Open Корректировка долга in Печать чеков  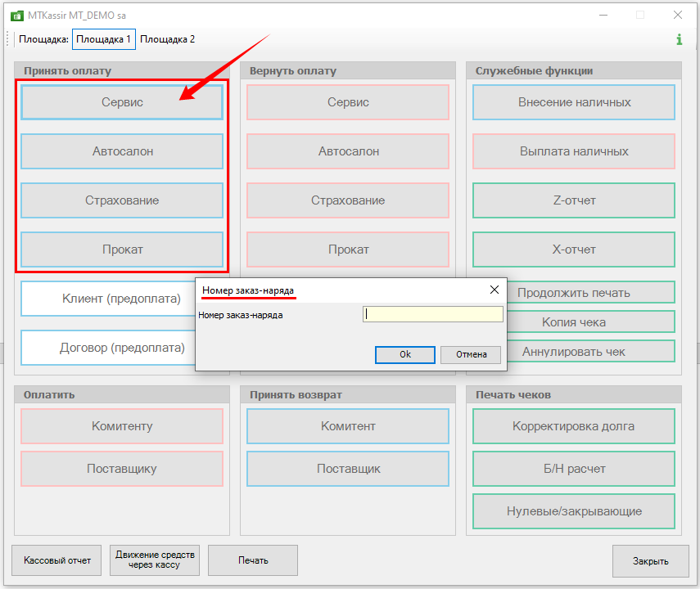tap(574, 426)
